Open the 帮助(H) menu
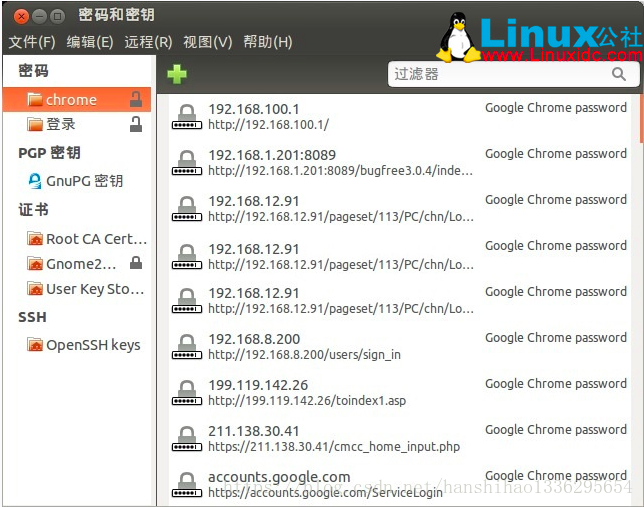The height and width of the screenshot is (507, 644). (x=268, y=42)
